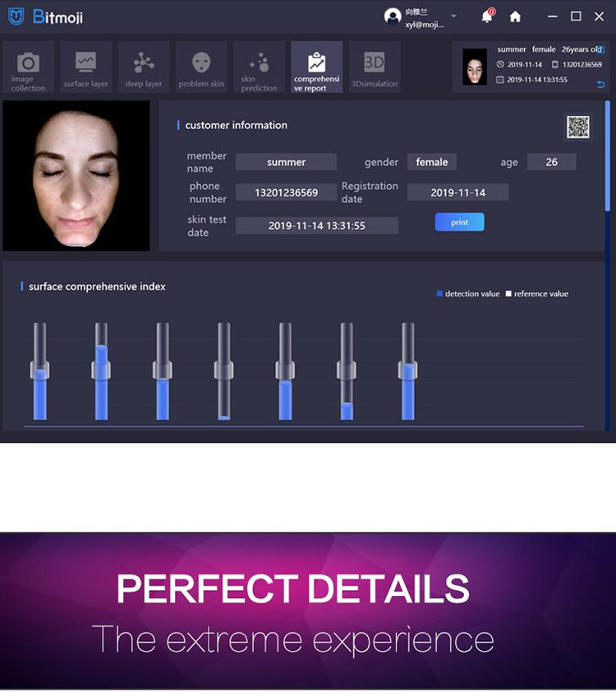Open the QR code image
This screenshot has height=692, width=616.
pyautogui.click(x=578, y=127)
